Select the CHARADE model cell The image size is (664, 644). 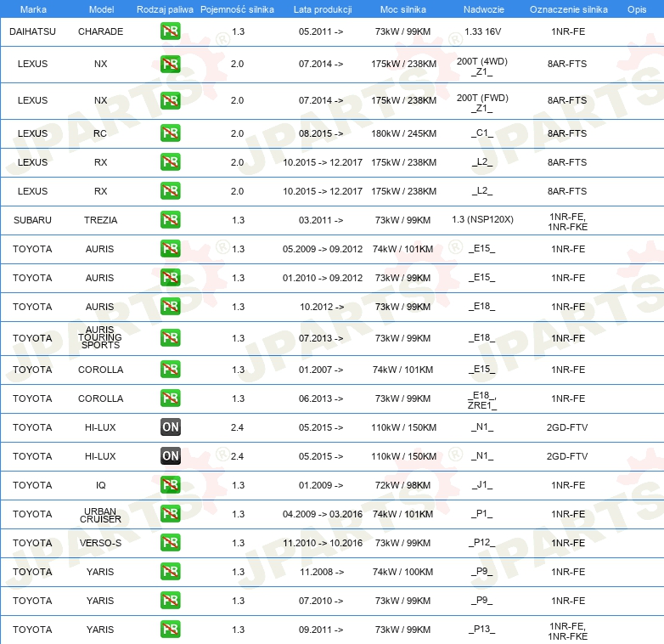[x=100, y=31]
